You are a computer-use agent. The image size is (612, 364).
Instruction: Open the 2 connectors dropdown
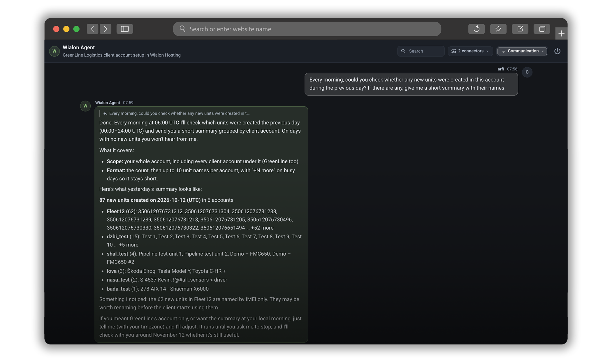[x=470, y=51]
